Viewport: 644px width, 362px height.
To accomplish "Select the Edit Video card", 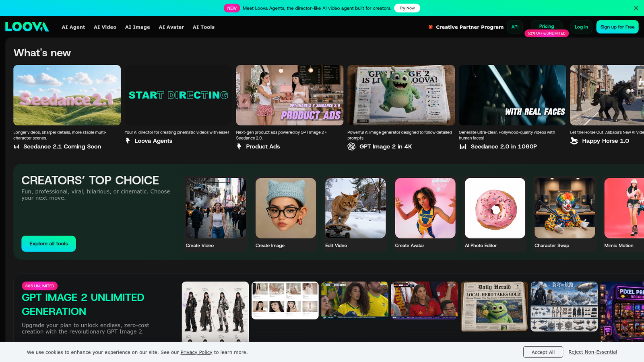I will [x=355, y=214].
